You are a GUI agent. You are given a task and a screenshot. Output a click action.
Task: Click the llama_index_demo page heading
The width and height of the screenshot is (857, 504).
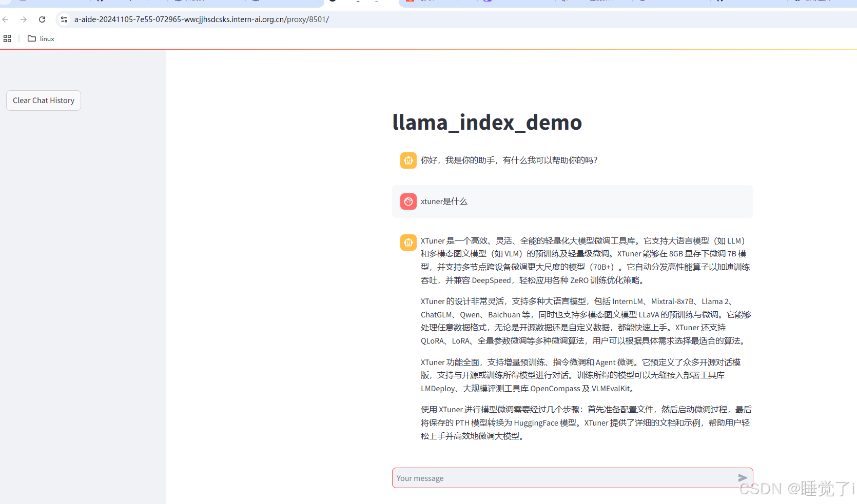point(487,122)
